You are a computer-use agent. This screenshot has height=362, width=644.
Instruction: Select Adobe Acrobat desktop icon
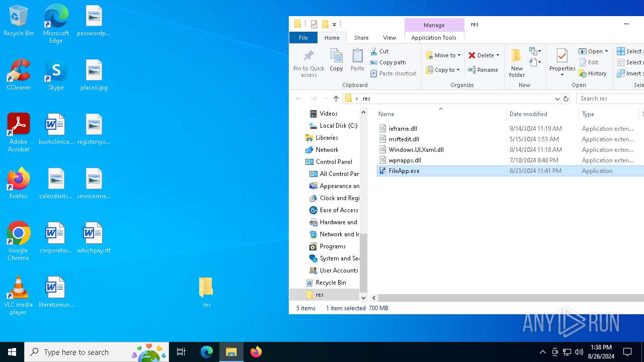coord(19,133)
